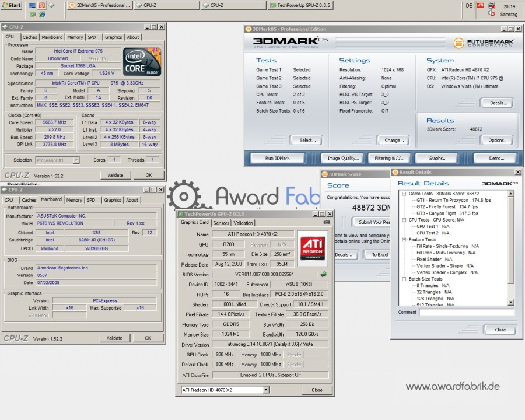Open the Graphics tab in bottom CPU-Z window
Image resolution: width=525 pixels, height=420 pixels.
tap(113, 200)
